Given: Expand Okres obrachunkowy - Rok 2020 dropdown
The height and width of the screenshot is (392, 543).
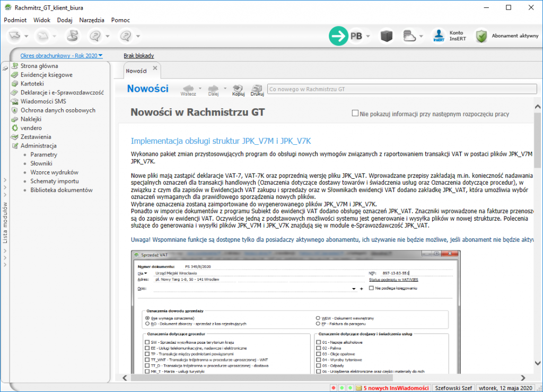Looking at the screenshot, I should 62,55.
